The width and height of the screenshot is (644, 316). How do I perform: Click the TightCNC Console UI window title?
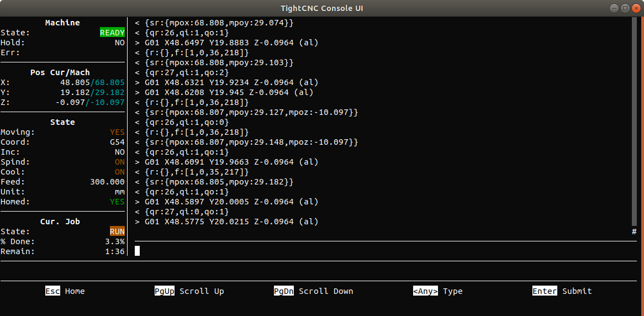321,8
